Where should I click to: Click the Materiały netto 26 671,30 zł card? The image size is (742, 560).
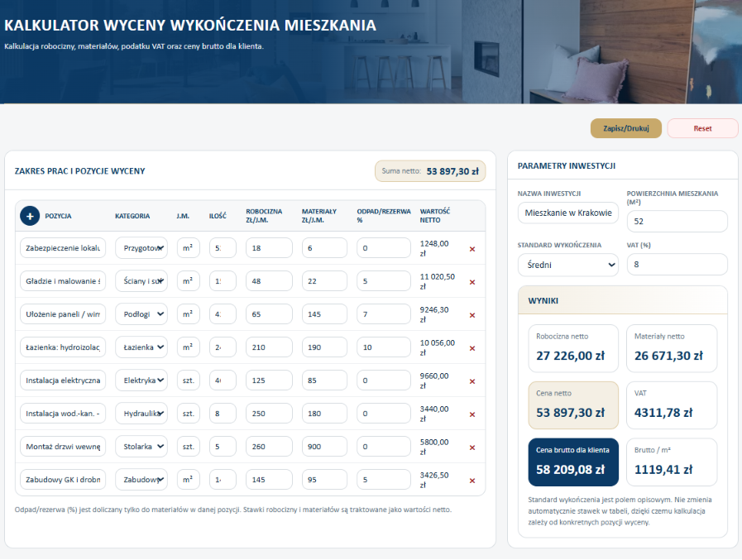click(672, 348)
